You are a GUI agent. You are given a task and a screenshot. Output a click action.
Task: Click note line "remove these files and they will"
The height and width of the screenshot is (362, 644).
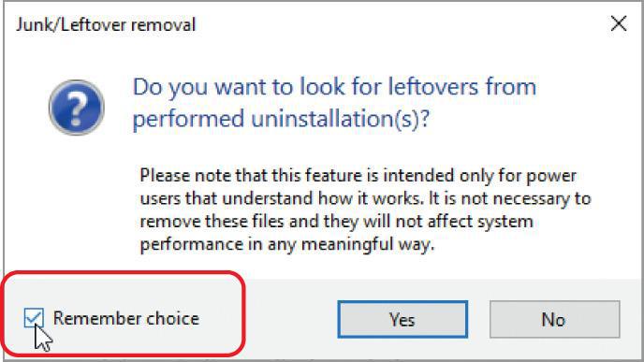tap(337, 222)
